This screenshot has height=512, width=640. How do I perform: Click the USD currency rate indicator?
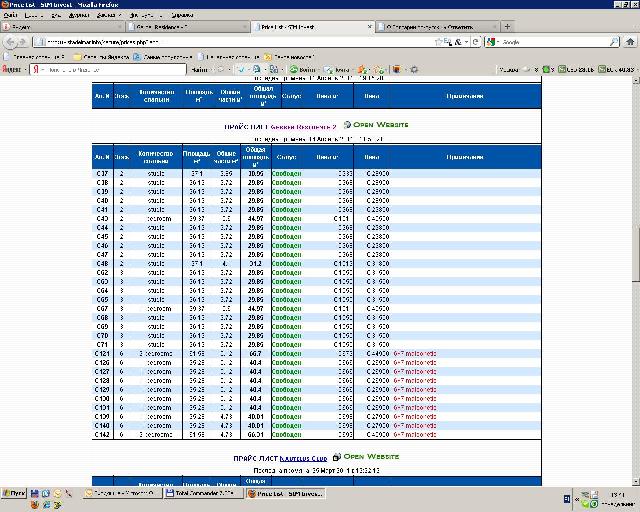click(x=576, y=70)
